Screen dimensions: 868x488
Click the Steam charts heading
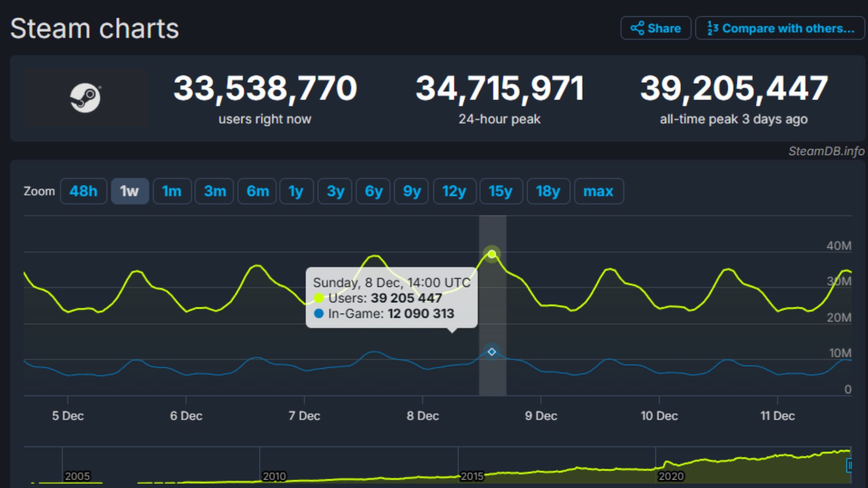coord(94,28)
